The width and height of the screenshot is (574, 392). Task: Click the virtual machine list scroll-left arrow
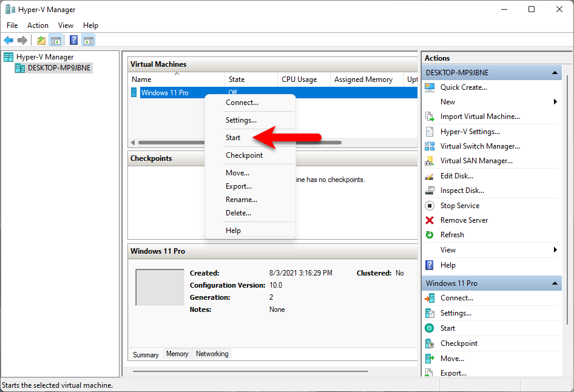(132, 143)
